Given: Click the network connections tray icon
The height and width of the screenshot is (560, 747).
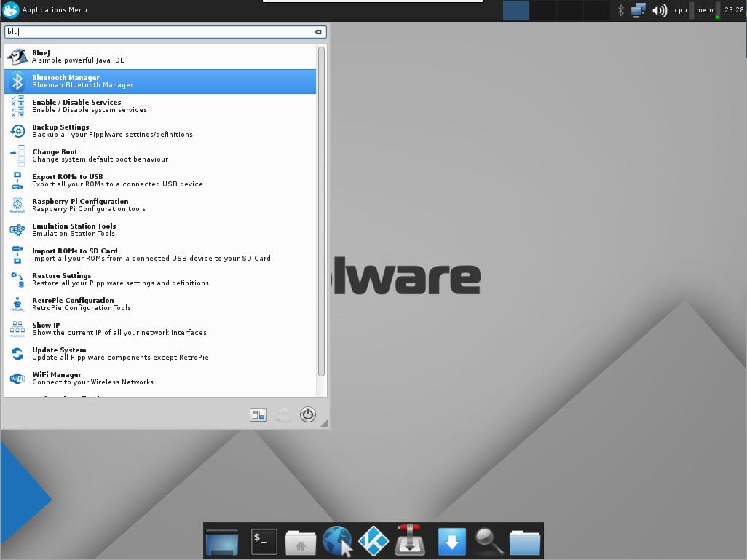Looking at the screenshot, I should click(639, 10).
